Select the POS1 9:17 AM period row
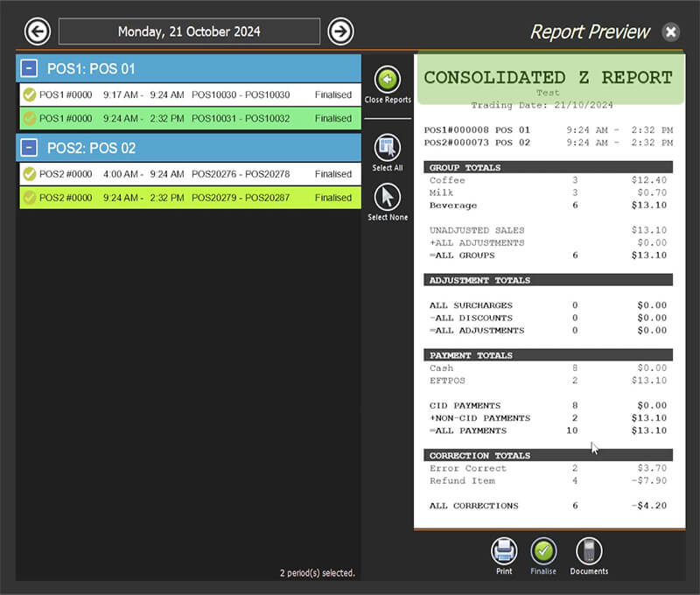Image resolution: width=700 pixels, height=595 pixels. click(175, 95)
